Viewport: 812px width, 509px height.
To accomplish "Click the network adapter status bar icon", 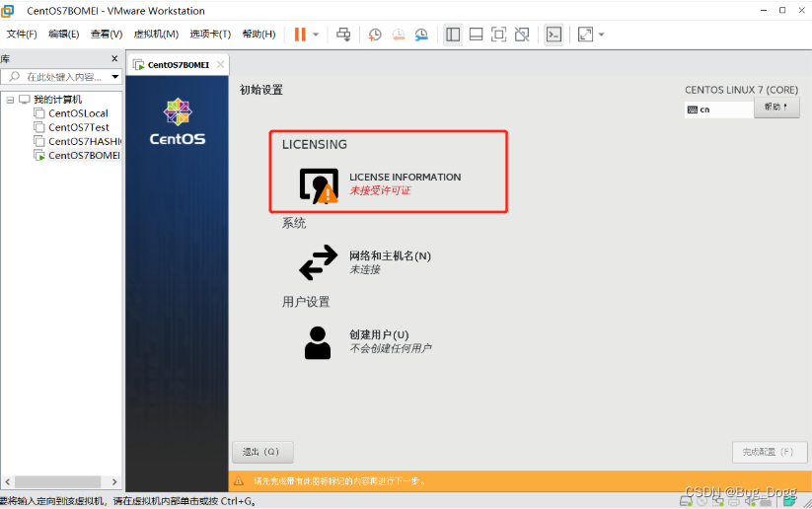I will coord(717,501).
